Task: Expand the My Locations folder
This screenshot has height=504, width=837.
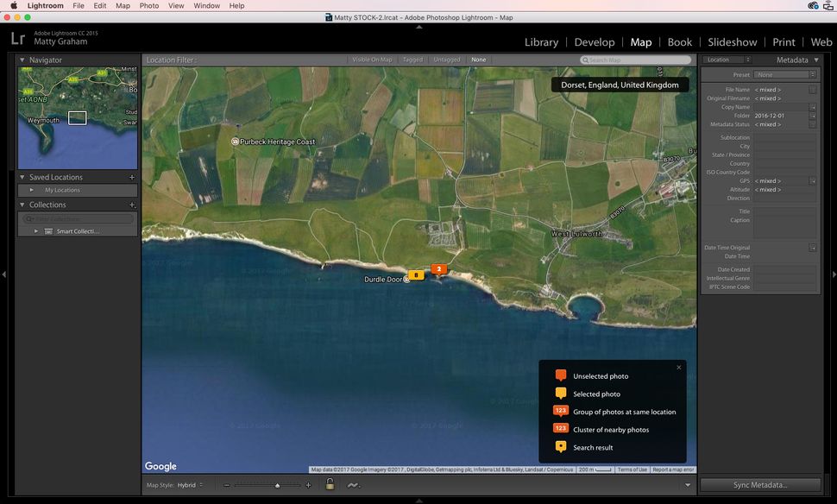Action: tap(33, 190)
